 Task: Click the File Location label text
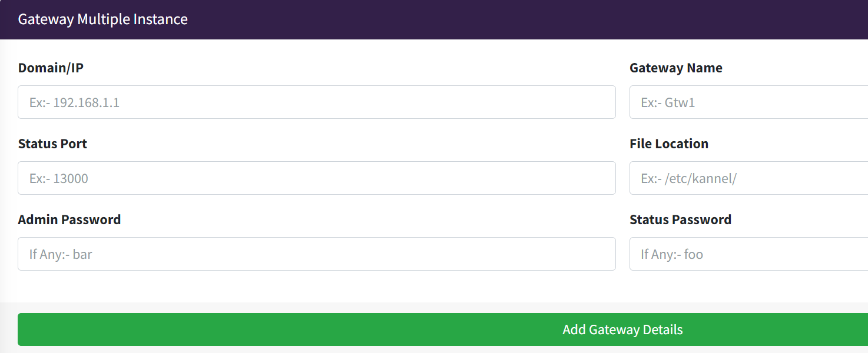coord(669,144)
